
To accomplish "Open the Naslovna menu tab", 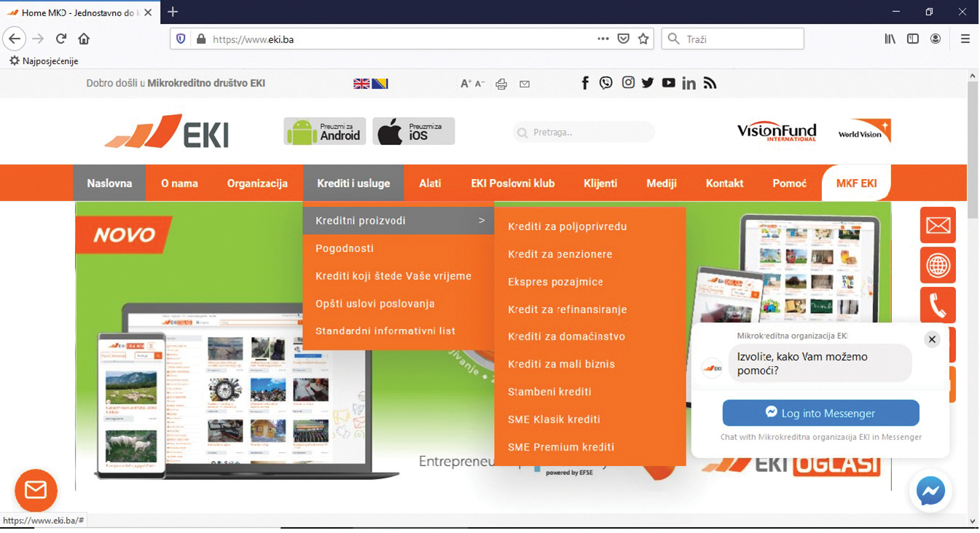I will tap(109, 183).
